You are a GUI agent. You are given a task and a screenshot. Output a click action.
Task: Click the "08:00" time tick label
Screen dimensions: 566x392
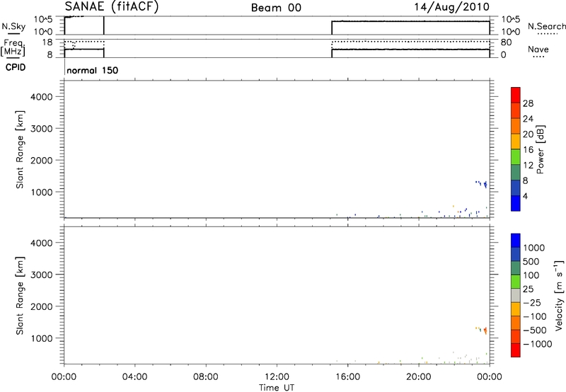coord(206,377)
